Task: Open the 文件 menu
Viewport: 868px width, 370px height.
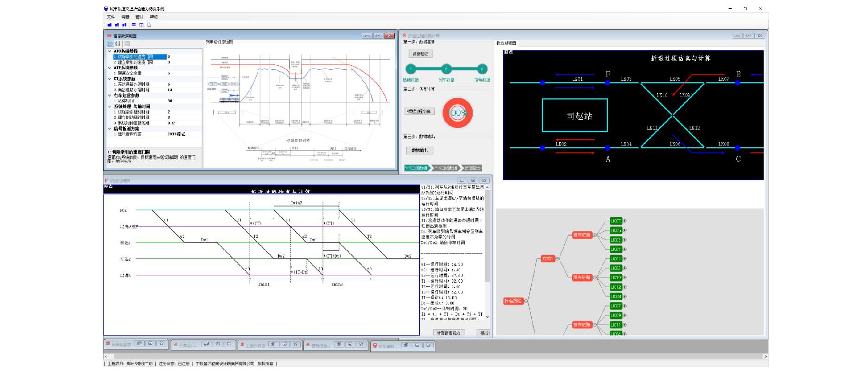Action: click(111, 17)
